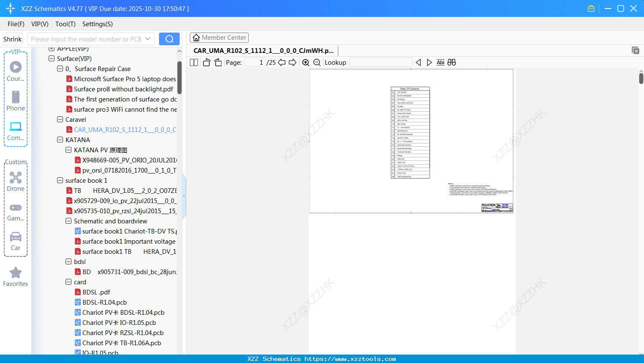The width and height of the screenshot is (644, 363).
Task: Open Member Center
Action: tap(219, 38)
